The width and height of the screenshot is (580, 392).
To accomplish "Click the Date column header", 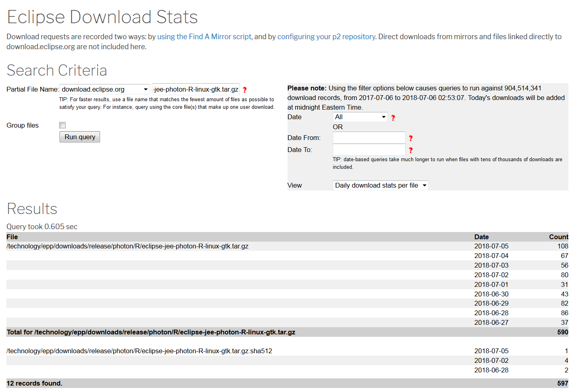I will [x=481, y=237].
